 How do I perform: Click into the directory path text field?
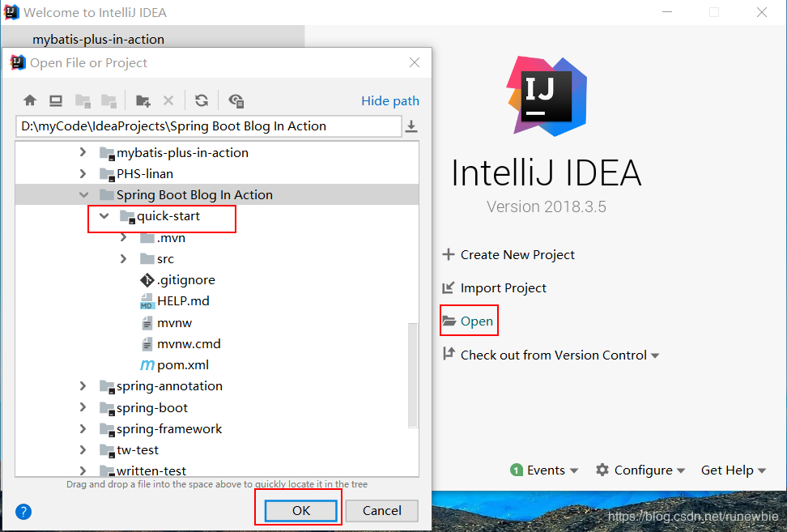tap(209, 126)
